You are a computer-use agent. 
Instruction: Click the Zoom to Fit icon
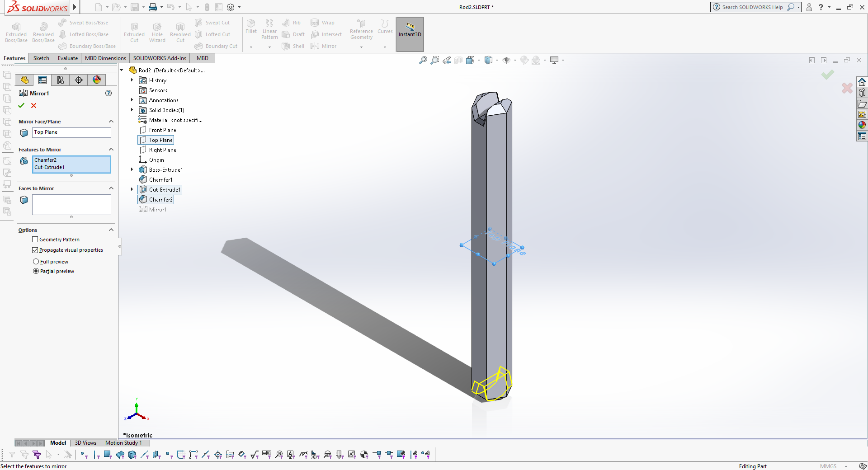(x=423, y=60)
